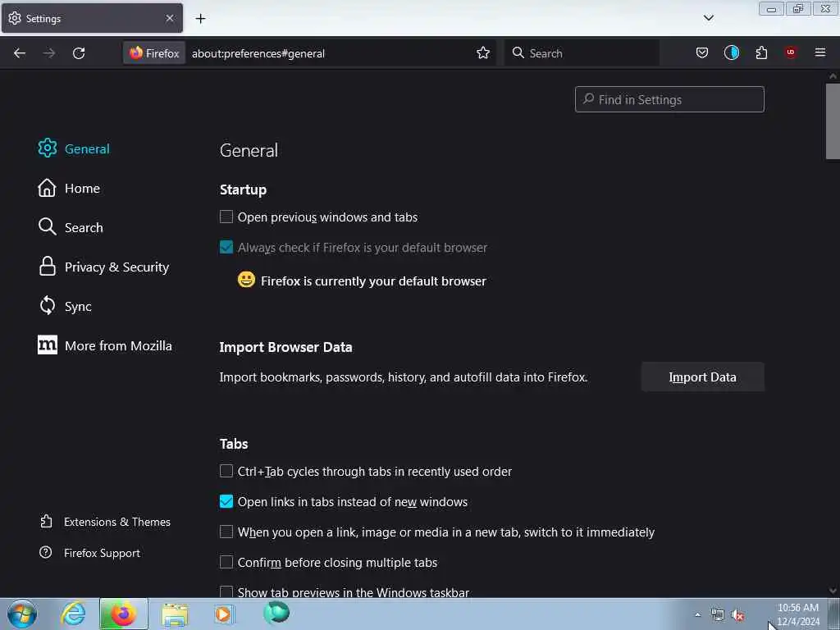Click the Show desktop strip at taskbar end
The image size is (840, 630).
pos(834,614)
